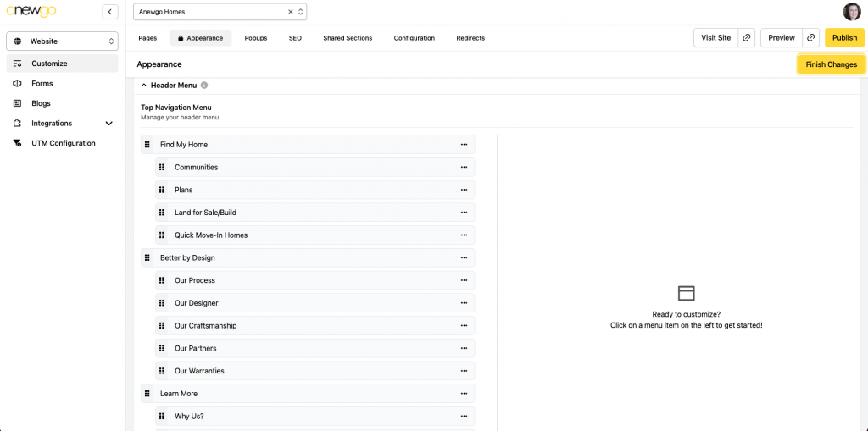The image size is (868, 431).
Task: Copy preview link next to Preview button
Action: coord(811,38)
